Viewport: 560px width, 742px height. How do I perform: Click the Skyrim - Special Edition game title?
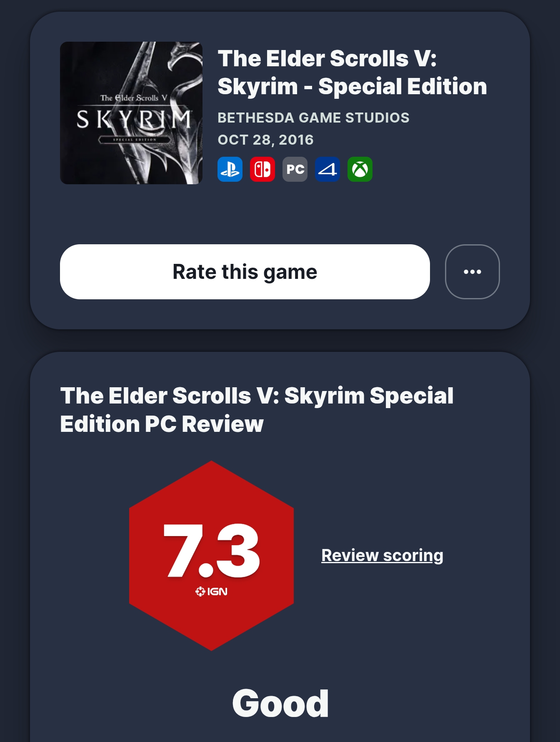352,73
